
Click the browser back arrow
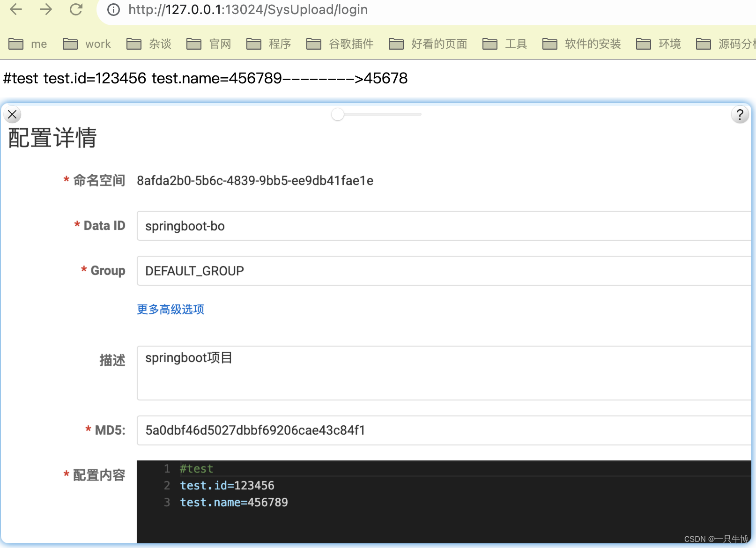click(16, 9)
